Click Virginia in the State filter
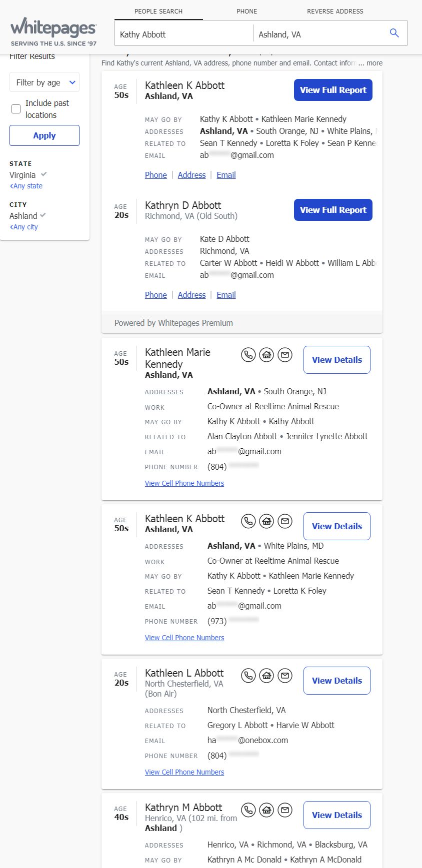The height and width of the screenshot is (868, 422). (x=22, y=175)
